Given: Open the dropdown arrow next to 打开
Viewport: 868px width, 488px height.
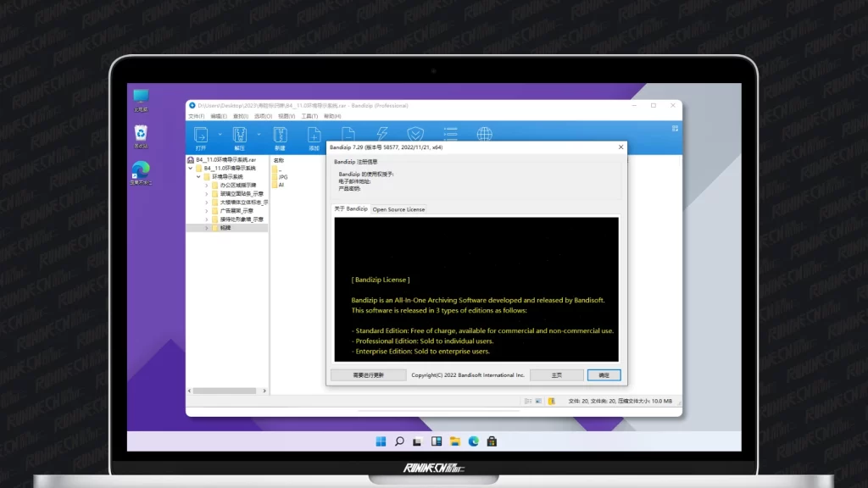Looking at the screenshot, I should click(x=220, y=134).
